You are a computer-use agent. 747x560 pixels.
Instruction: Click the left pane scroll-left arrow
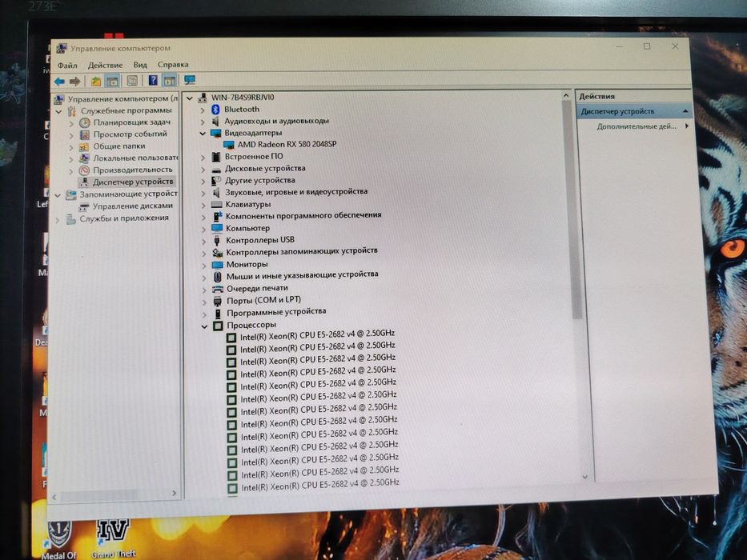tap(54, 498)
